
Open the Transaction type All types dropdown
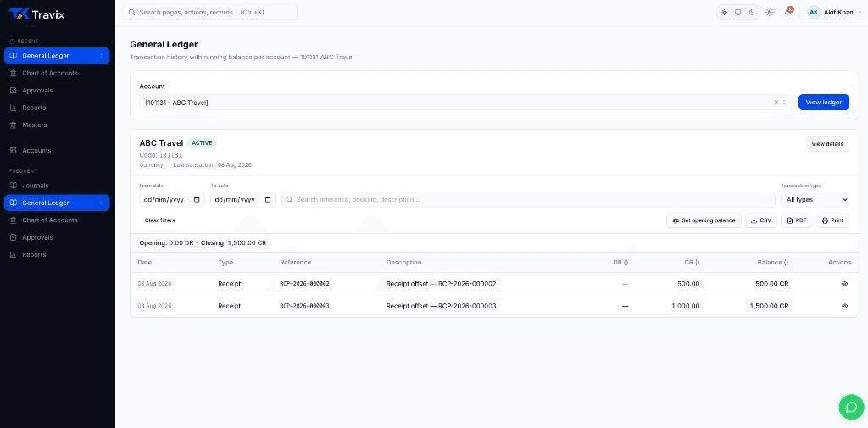pos(815,200)
